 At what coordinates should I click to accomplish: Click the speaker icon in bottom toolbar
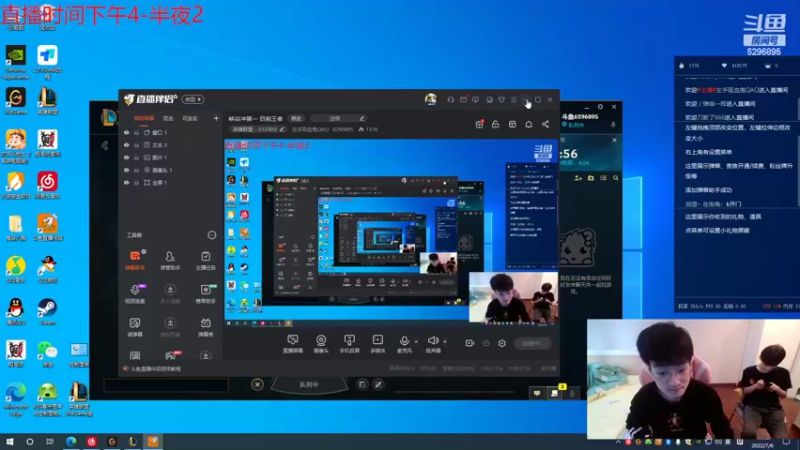(x=433, y=340)
